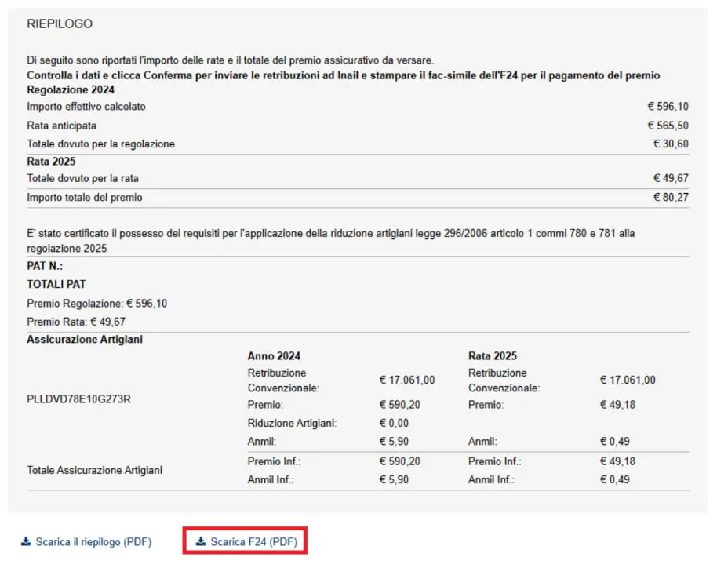The image size is (728, 568).
Task: Click the PAT N.: label
Action: tap(44, 266)
